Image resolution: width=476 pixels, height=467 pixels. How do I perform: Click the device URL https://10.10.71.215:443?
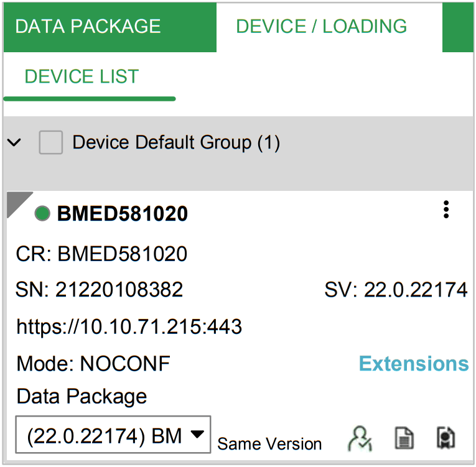click(x=129, y=327)
